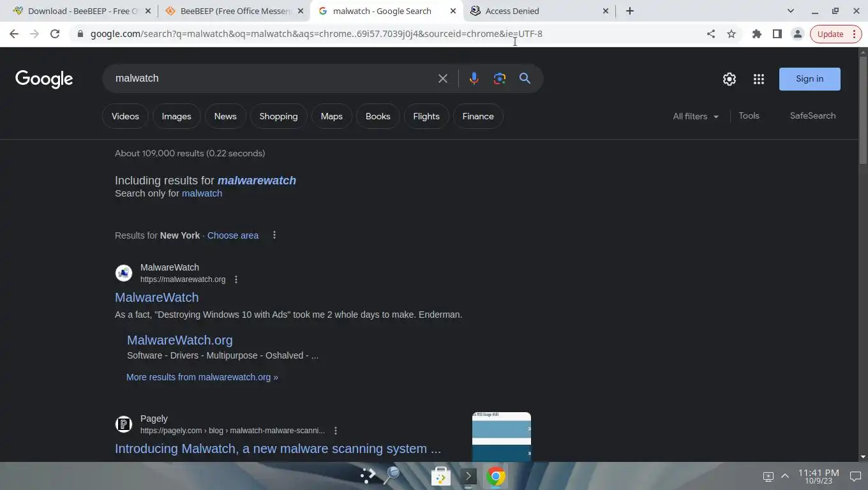This screenshot has width=868, height=490.
Task: Search only for malwatch link
Action: click(x=202, y=193)
